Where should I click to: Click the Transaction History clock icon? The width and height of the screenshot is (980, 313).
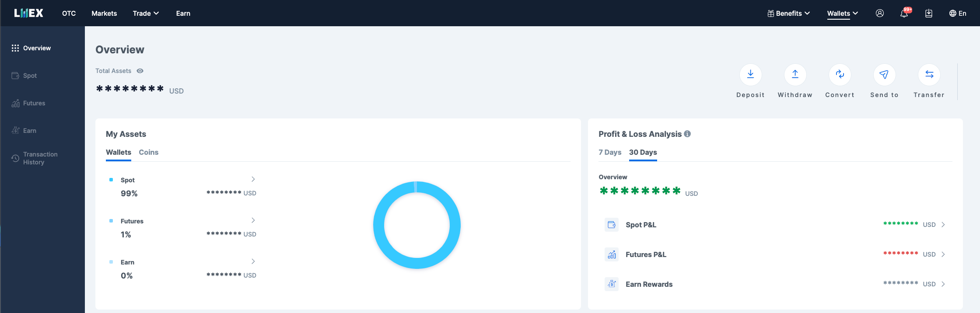tap(15, 158)
